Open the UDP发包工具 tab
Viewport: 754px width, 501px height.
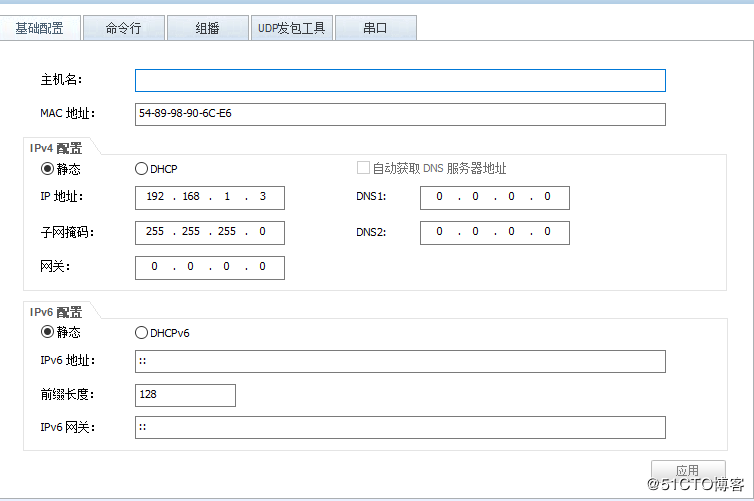tap(292, 28)
